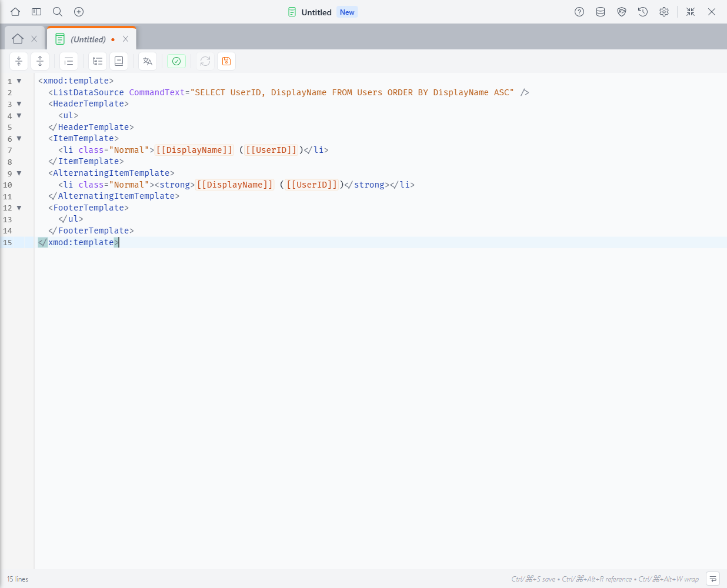Click [[UserID]] token on line 7
727x588 pixels.
271,150
